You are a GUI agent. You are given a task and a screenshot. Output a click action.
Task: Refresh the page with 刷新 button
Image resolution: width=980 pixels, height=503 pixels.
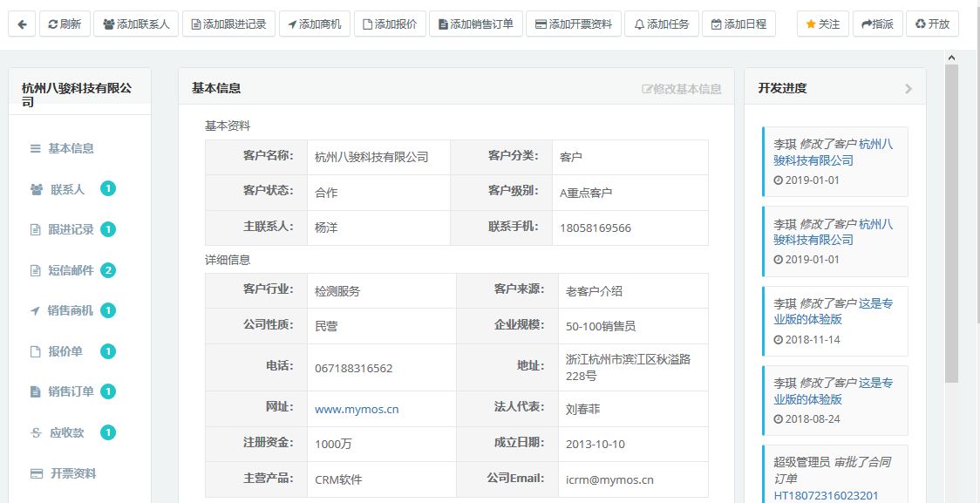(65, 24)
